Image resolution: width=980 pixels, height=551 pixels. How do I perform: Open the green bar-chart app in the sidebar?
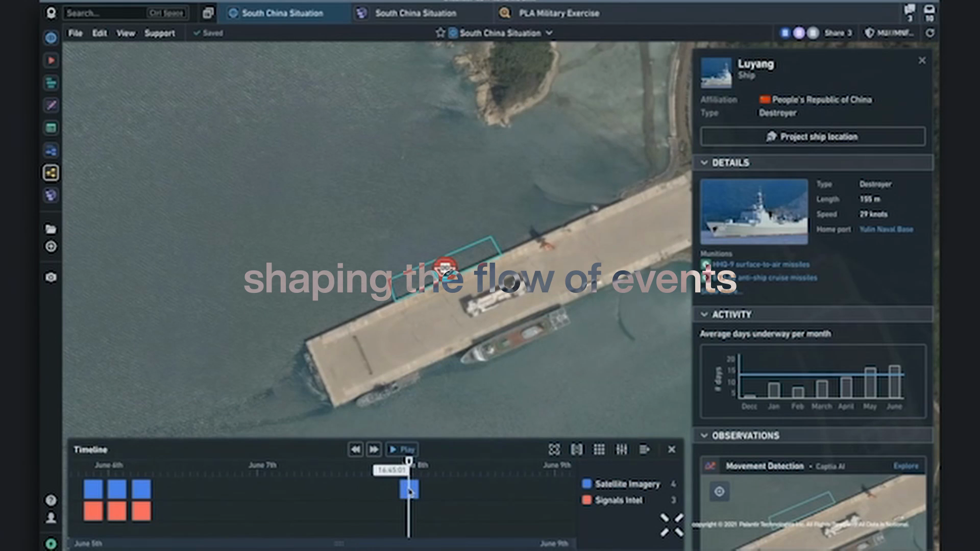coord(51,83)
